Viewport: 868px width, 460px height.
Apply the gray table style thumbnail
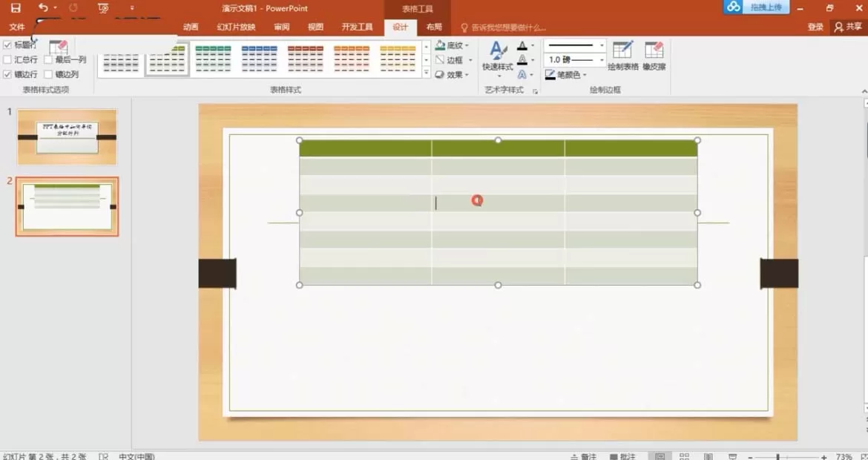tap(121, 59)
